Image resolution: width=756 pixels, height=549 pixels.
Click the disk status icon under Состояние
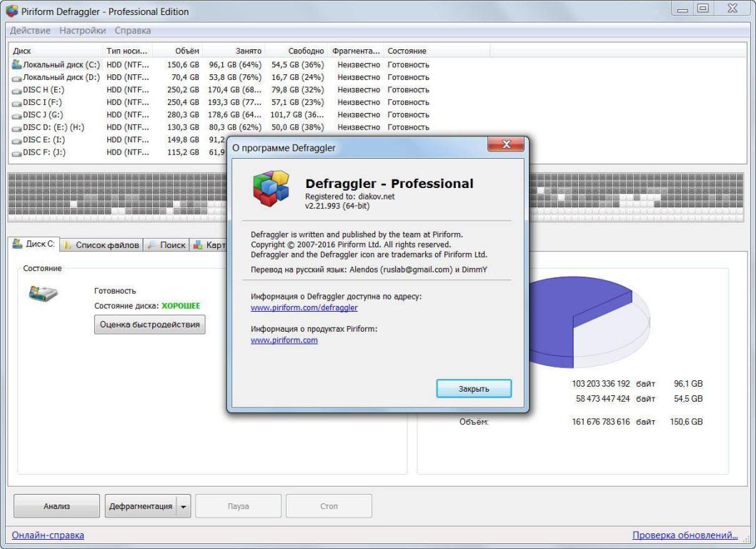[43, 292]
